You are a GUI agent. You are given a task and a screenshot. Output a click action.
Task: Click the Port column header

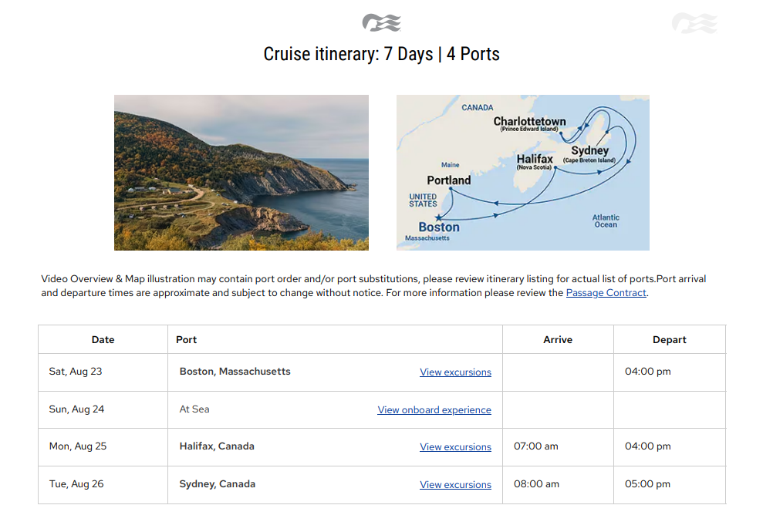(x=187, y=339)
